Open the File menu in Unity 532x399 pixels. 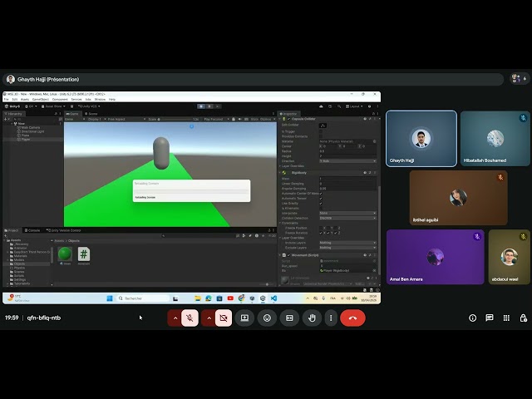pyautogui.click(x=6, y=100)
